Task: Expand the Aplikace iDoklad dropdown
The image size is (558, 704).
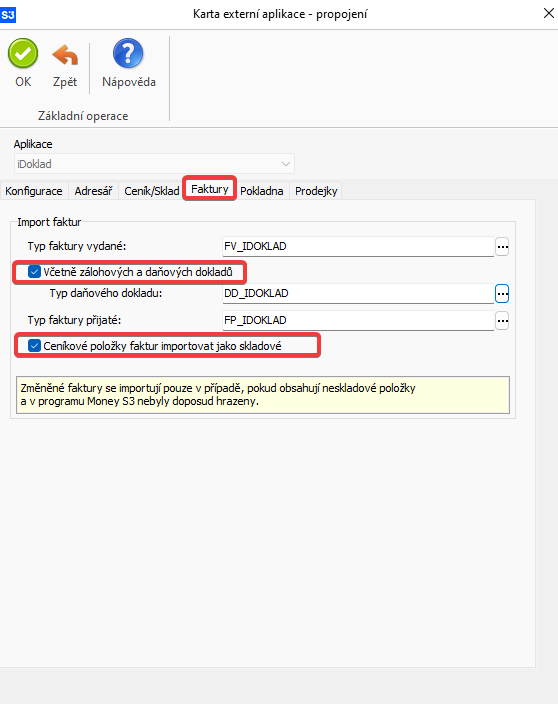Action: click(154, 164)
